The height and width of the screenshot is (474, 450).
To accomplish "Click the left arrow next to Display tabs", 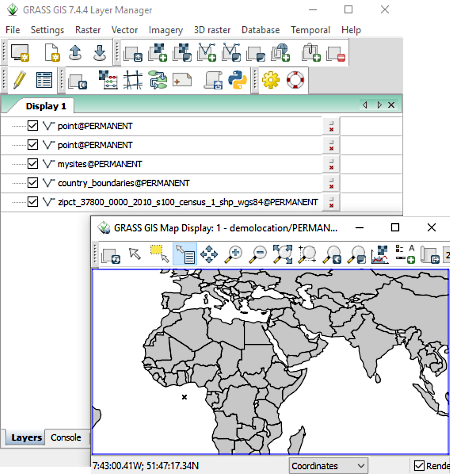I will 365,105.
